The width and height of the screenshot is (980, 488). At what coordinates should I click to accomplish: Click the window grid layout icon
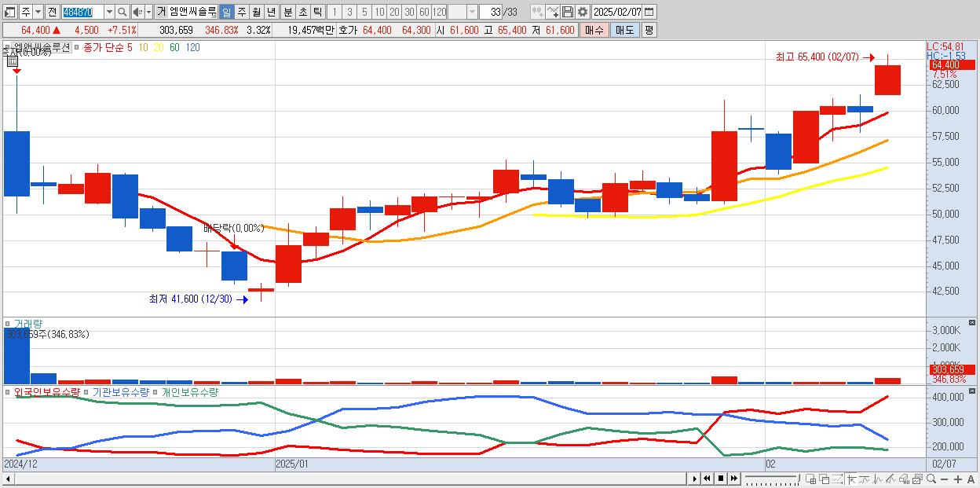tap(811, 479)
